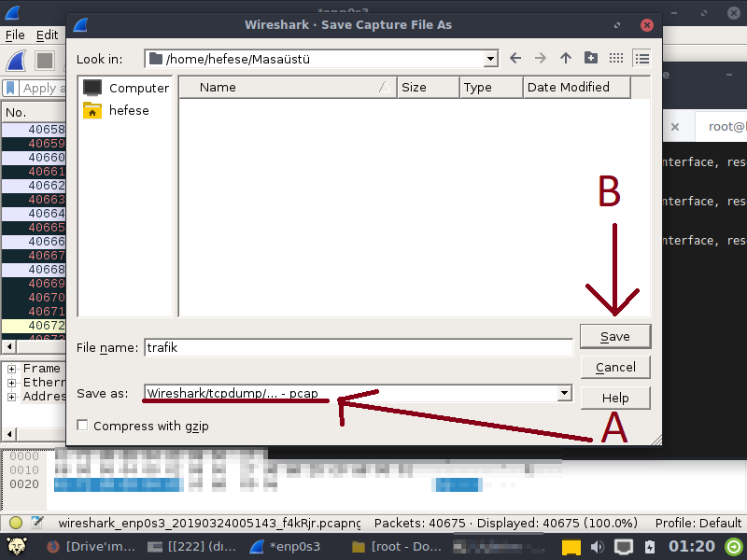Sort files by Size column

[x=429, y=87]
